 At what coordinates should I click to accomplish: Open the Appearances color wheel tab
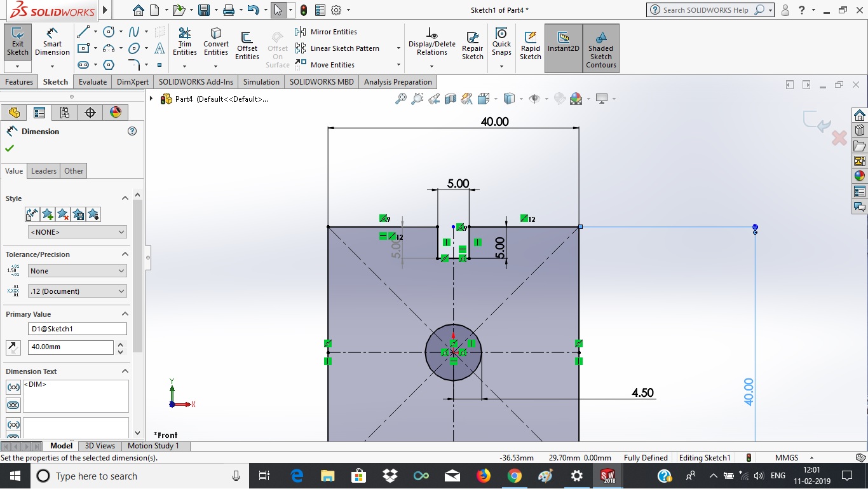(x=115, y=113)
